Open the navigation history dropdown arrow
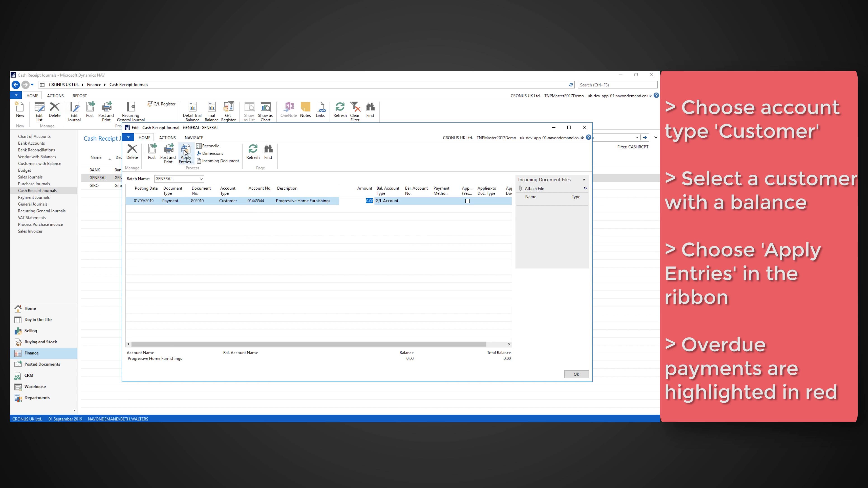 click(32, 85)
